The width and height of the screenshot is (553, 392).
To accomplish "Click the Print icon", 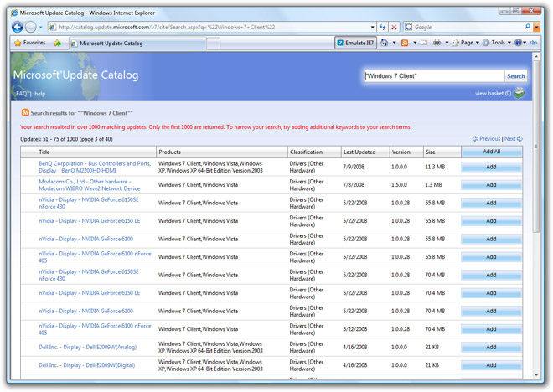I will (x=437, y=43).
